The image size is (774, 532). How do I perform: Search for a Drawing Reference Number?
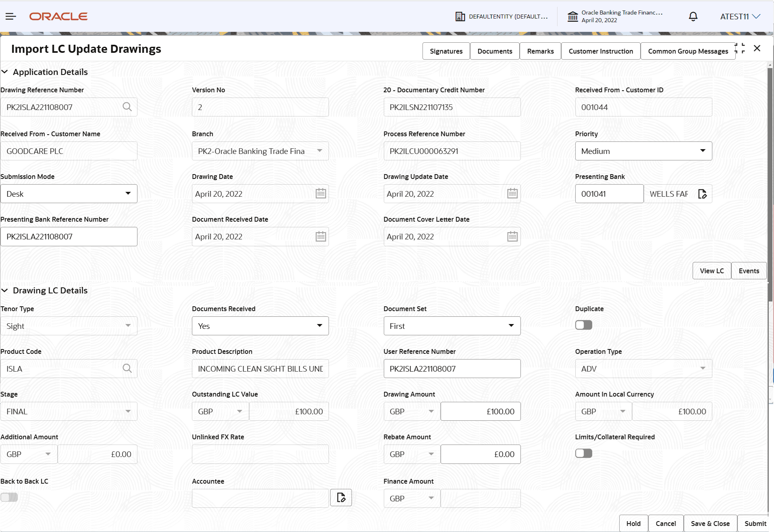pos(127,107)
